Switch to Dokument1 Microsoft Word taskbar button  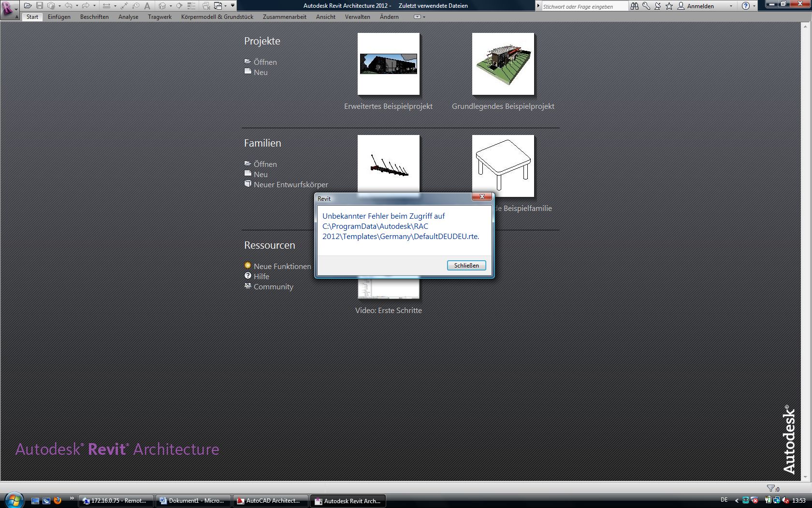tap(193, 501)
